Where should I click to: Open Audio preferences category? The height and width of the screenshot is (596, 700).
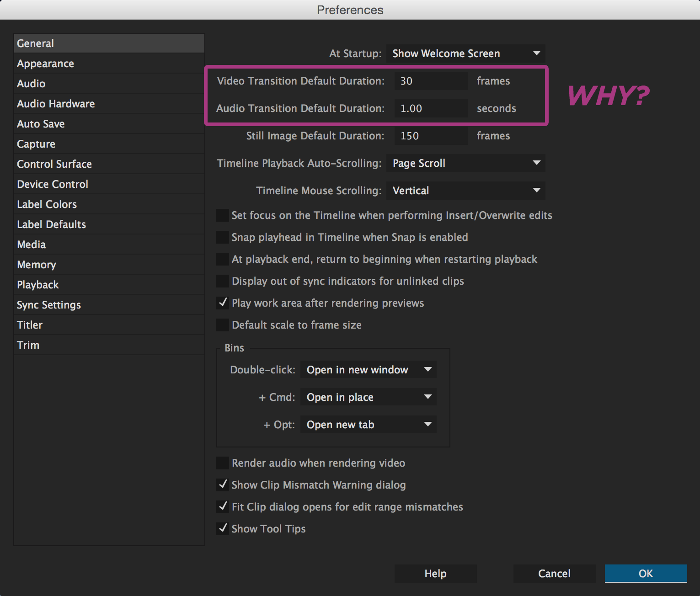pyautogui.click(x=109, y=84)
